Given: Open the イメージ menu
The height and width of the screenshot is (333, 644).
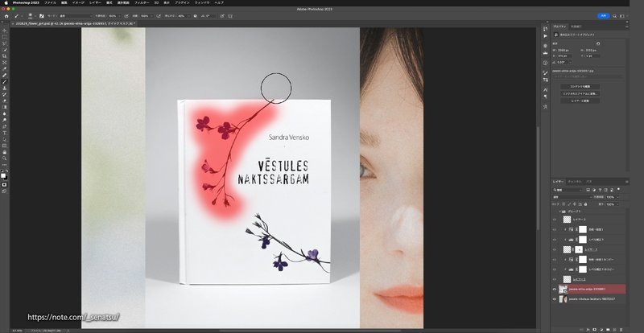Looking at the screenshot, I should click(78, 2).
